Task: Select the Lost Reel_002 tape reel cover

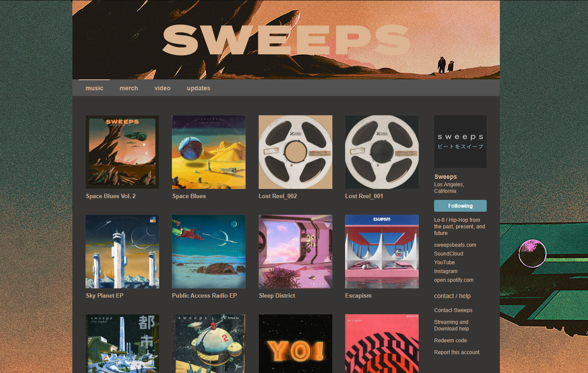Action: [296, 152]
